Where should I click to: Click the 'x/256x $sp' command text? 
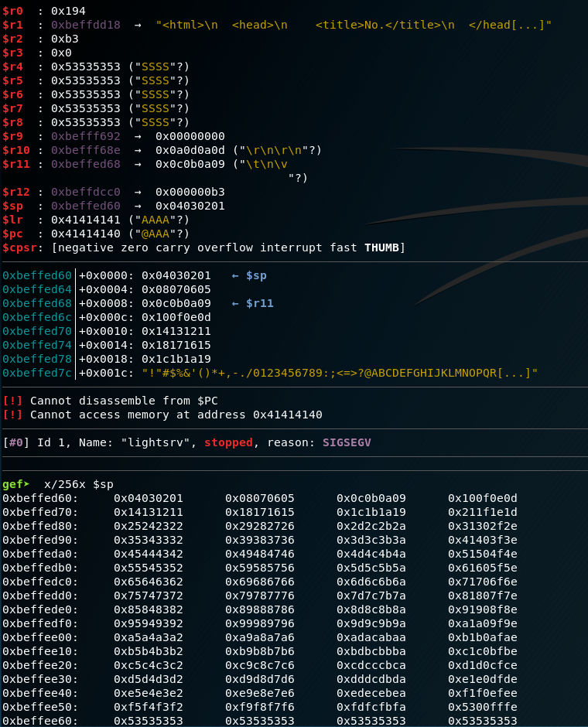[79, 484]
